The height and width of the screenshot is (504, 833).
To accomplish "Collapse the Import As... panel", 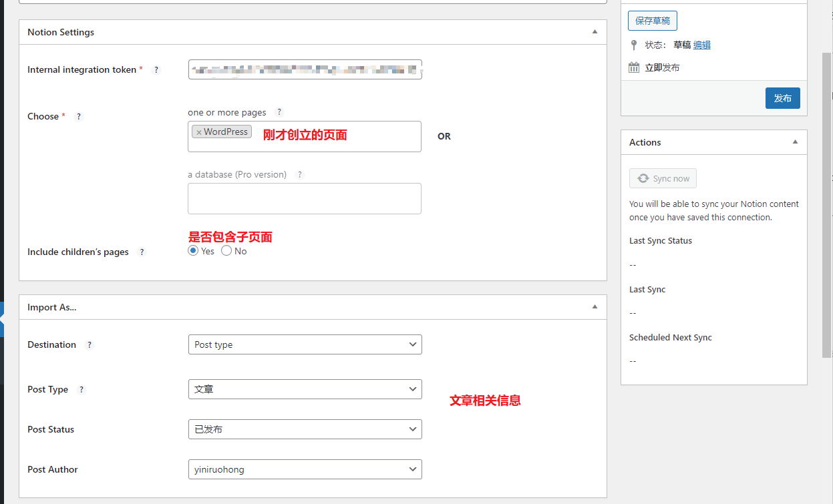I will [595, 307].
